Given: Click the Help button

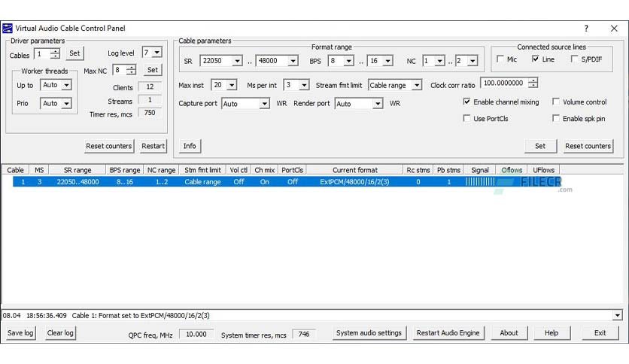Looking at the screenshot, I should 552,332.
